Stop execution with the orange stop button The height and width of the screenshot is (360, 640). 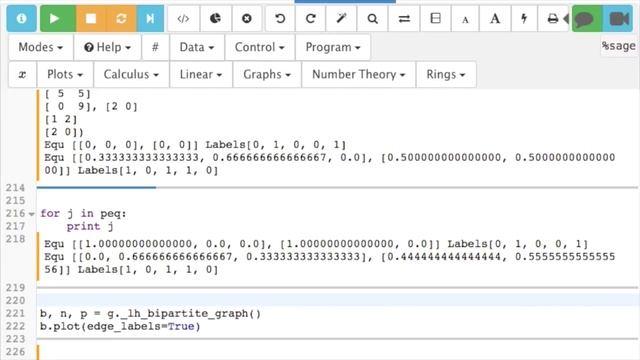(91, 19)
